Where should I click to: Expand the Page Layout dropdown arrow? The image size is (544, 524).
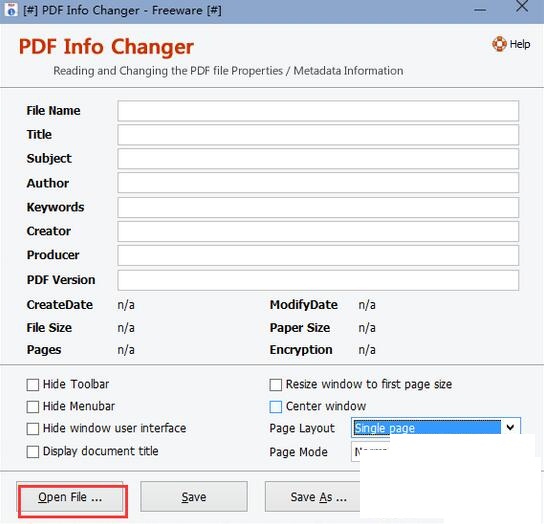(510, 428)
